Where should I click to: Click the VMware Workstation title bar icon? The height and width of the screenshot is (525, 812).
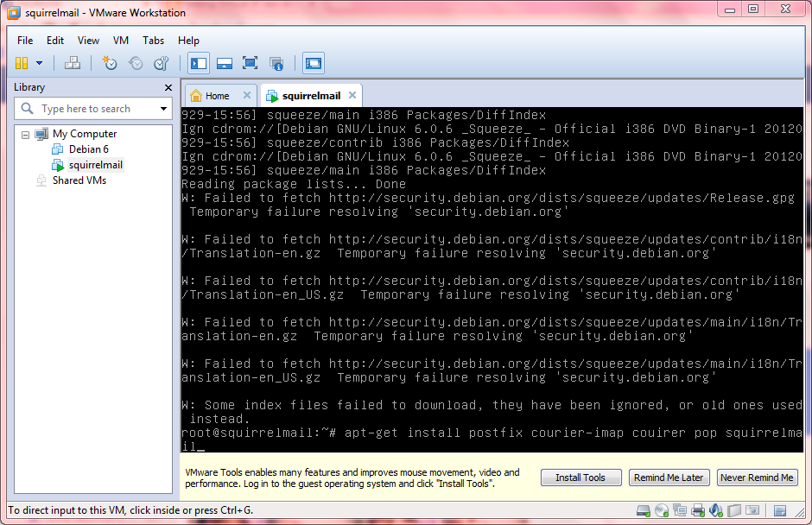(x=14, y=13)
